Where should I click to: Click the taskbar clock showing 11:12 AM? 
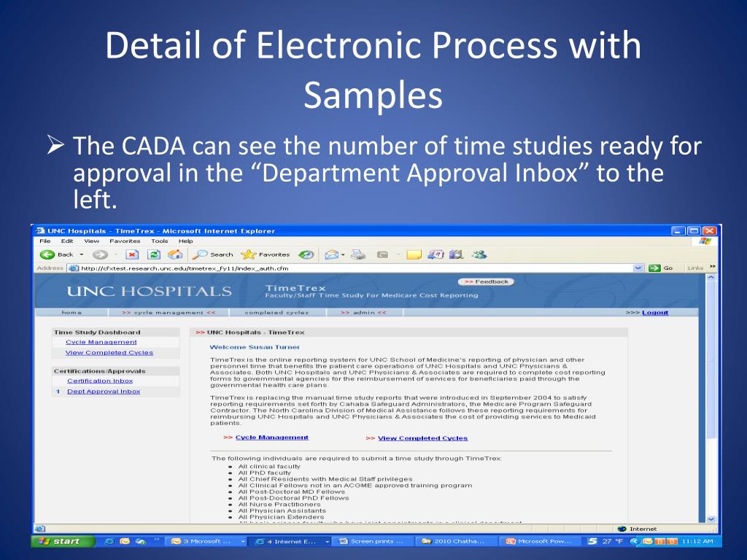click(697, 542)
